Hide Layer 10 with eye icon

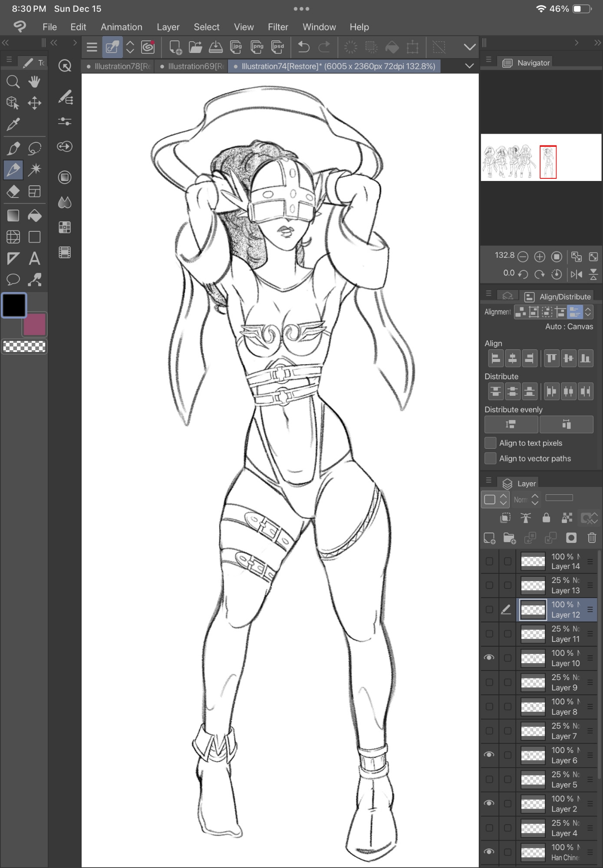[x=489, y=658]
